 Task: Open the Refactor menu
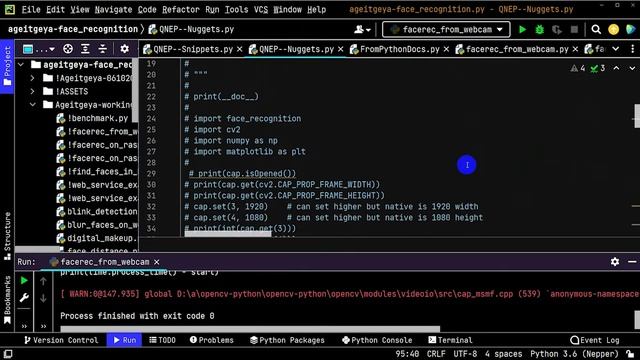(181, 9)
